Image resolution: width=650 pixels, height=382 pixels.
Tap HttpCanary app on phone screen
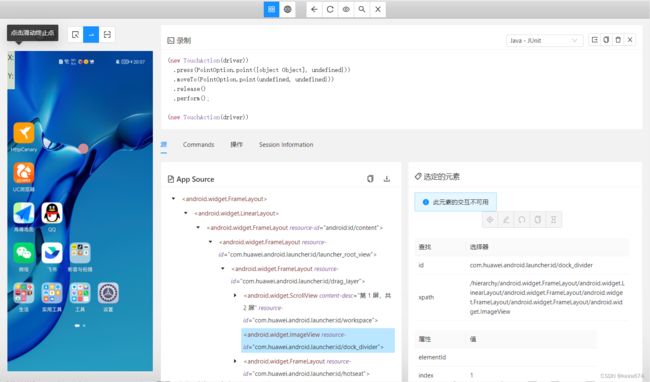[24, 133]
